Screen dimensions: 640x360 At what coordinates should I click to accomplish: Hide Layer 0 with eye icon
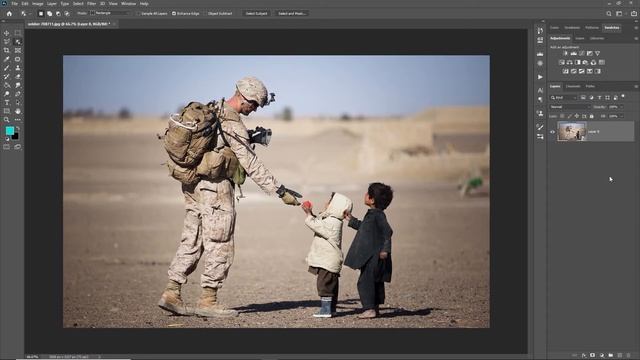pyautogui.click(x=553, y=132)
